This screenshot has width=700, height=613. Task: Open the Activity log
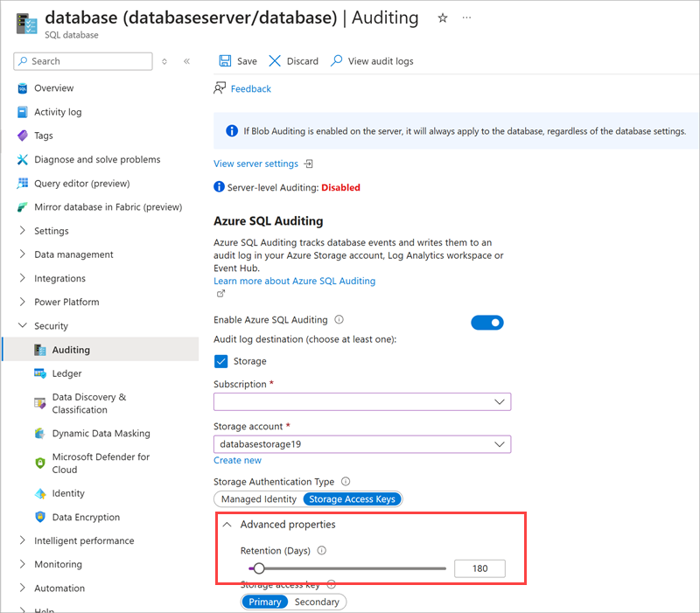coord(58,112)
